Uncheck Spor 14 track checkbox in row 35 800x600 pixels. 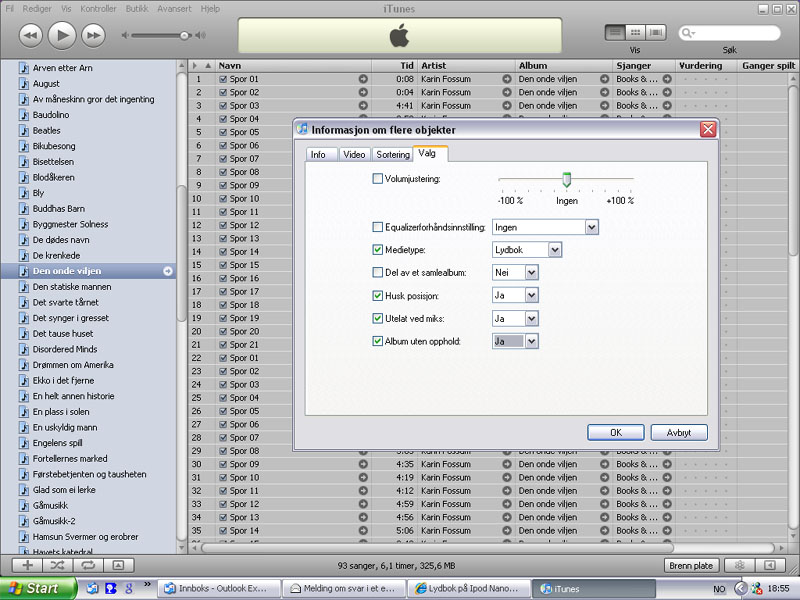[223, 531]
